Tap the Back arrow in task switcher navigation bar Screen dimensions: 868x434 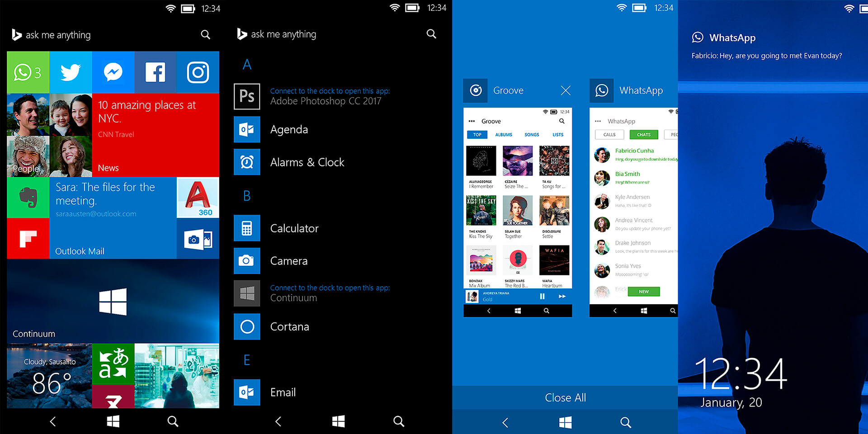click(505, 422)
